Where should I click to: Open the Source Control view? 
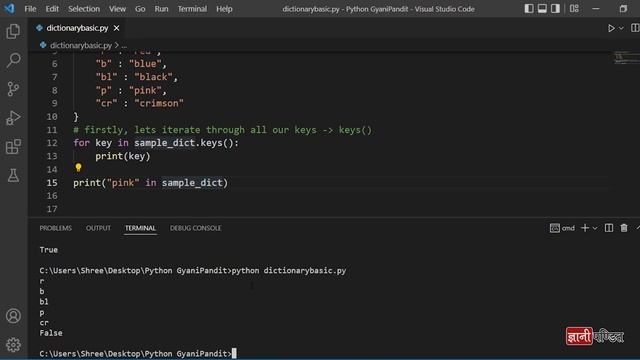pyautogui.click(x=13, y=89)
